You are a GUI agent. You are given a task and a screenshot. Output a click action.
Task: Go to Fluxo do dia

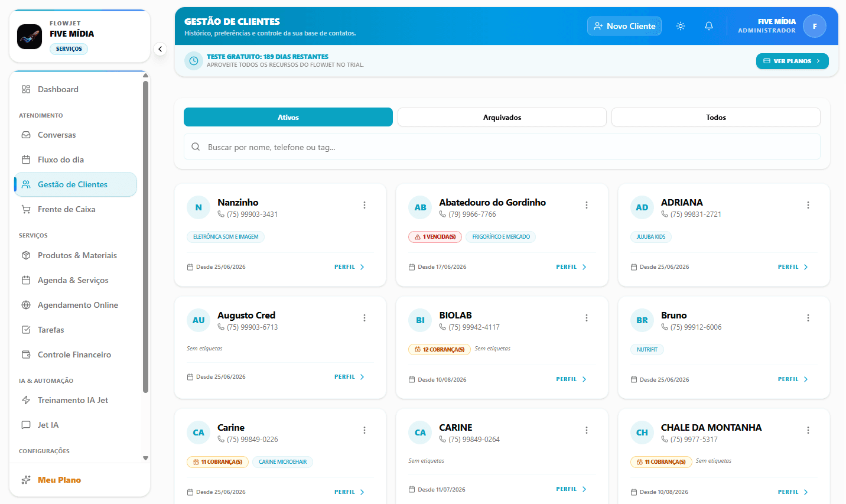coord(76,160)
